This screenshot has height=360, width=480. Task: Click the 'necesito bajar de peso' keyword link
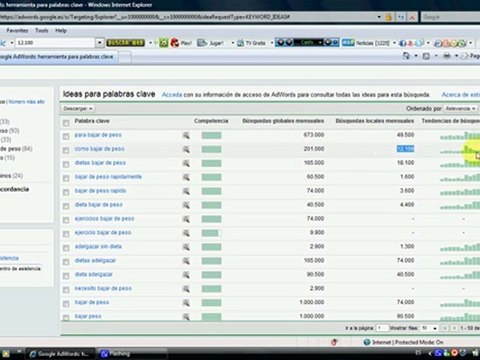click(x=103, y=288)
